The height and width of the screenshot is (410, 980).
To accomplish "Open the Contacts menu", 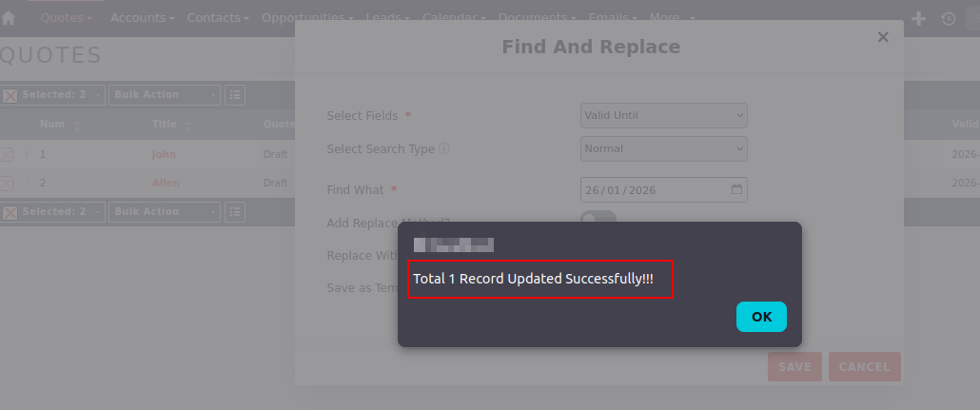I will click(218, 18).
